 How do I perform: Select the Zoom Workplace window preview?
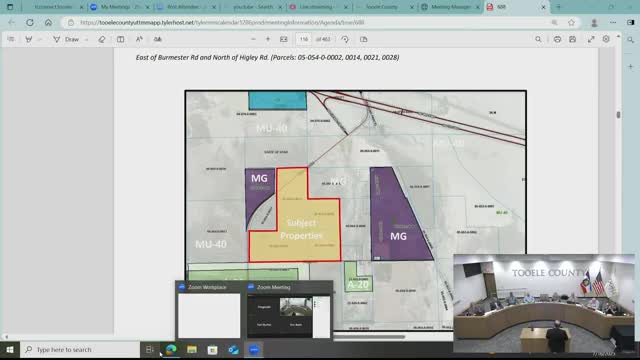209,311
